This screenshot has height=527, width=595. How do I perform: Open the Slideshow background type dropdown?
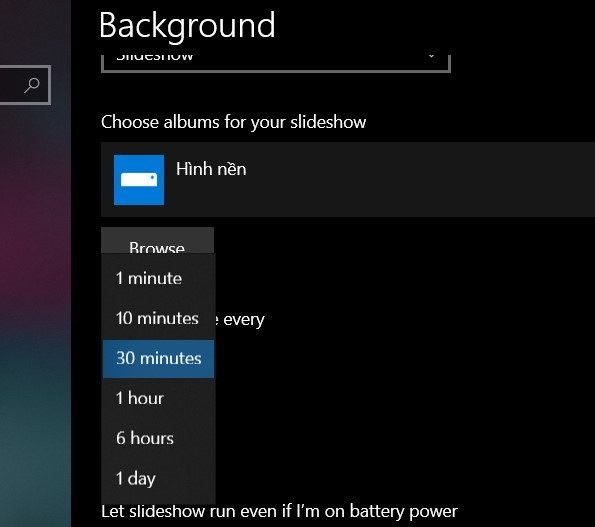tap(276, 63)
